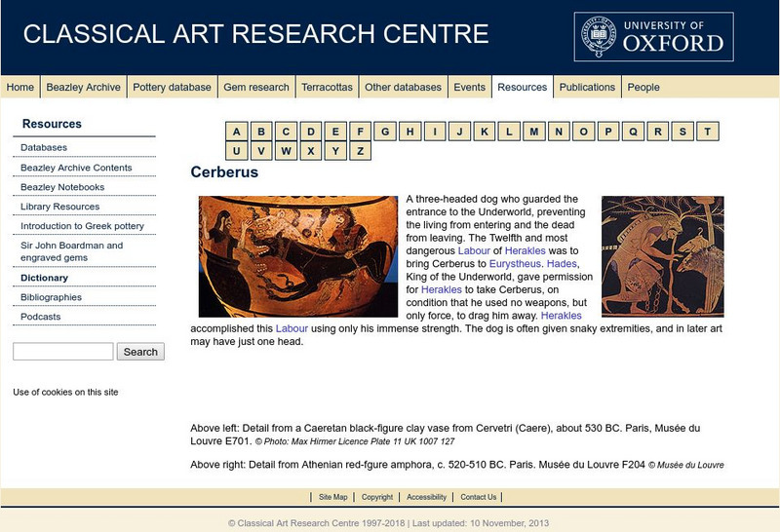The width and height of the screenshot is (780, 532).
Task: Select the Gem research tab
Action: pyautogui.click(x=256, y=87)
